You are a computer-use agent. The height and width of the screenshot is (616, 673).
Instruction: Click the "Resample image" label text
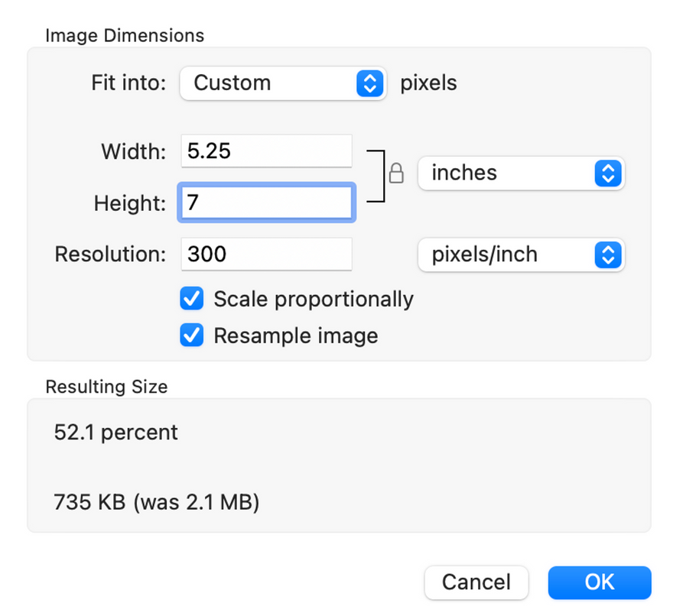pyautogui.click(x=296, y=336)
